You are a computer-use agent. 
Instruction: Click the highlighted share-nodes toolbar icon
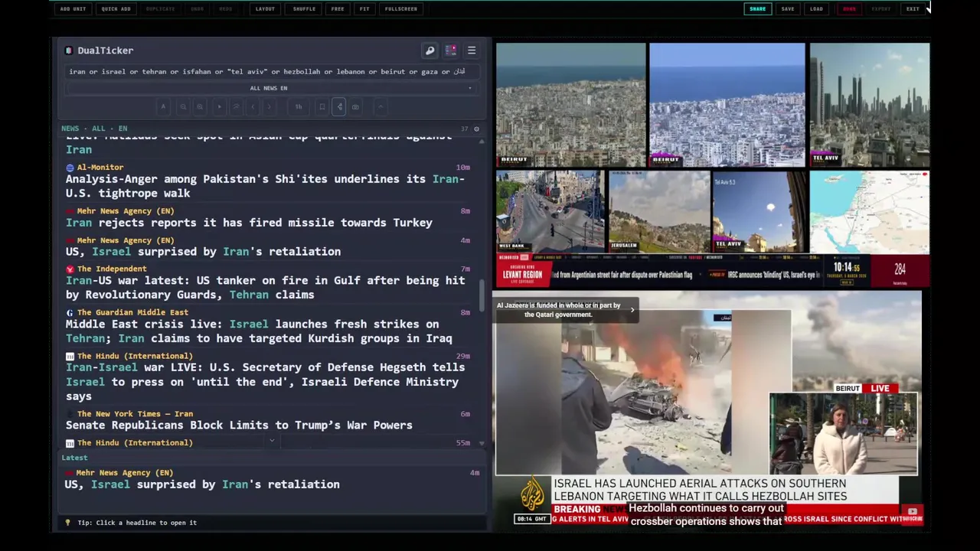coord(339,106)
